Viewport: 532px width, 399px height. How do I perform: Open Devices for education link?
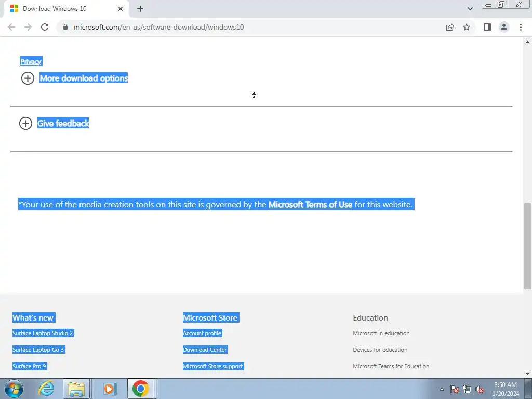pos(380,350)
